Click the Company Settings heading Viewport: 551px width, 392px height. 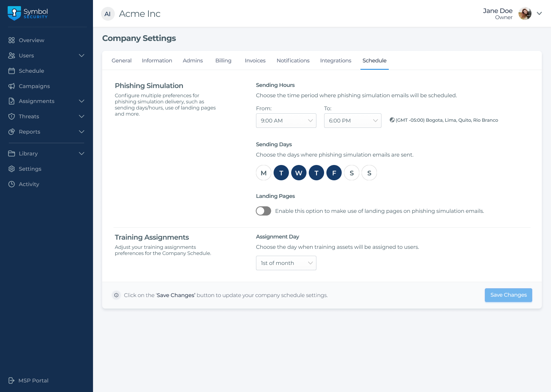(x=139, y=38)
